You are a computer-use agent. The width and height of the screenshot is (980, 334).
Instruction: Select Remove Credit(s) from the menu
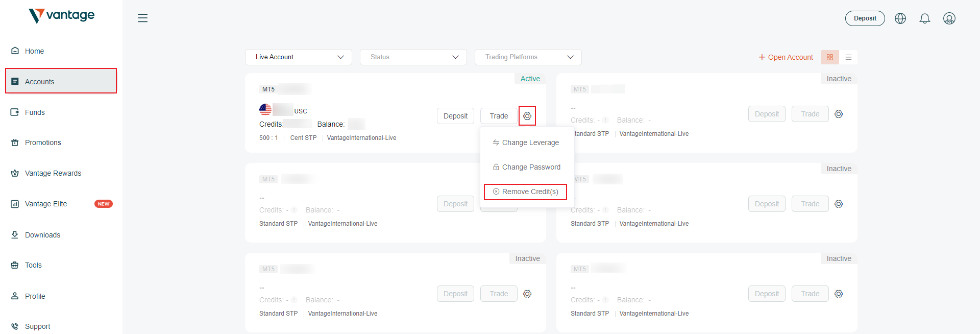pyautogui.click(x=525, y=192)
